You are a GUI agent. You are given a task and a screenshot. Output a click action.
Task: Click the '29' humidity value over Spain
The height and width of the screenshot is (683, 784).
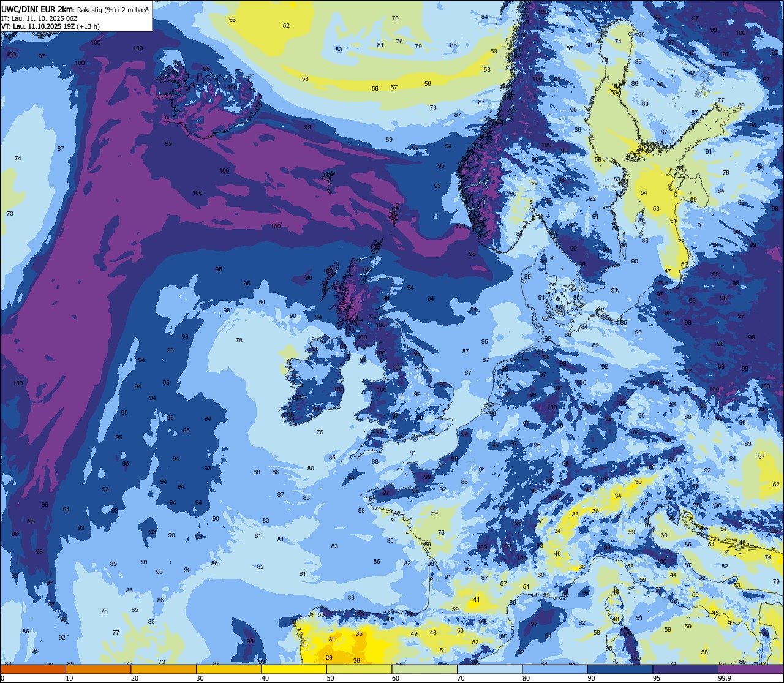(x=329, y=657)
